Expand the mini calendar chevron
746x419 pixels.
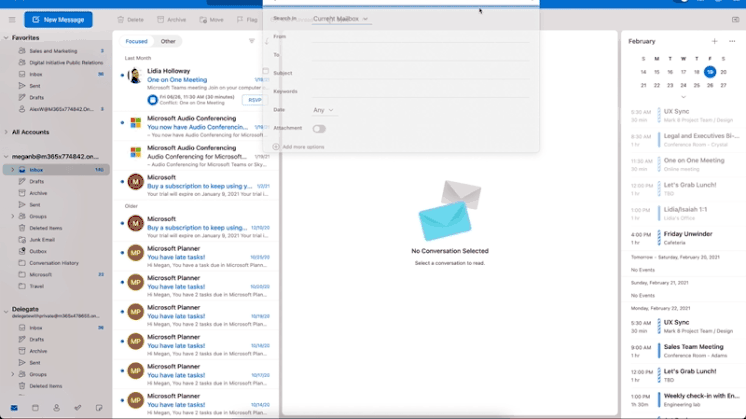tap(683, 97)
